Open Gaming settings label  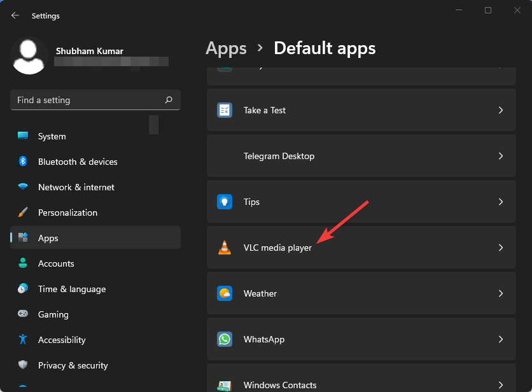[x=53, y=314]
